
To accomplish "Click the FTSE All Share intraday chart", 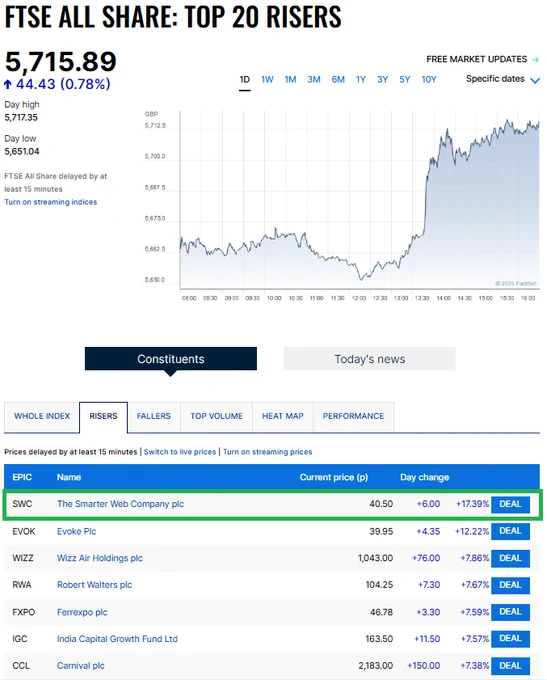I will 360,199.
